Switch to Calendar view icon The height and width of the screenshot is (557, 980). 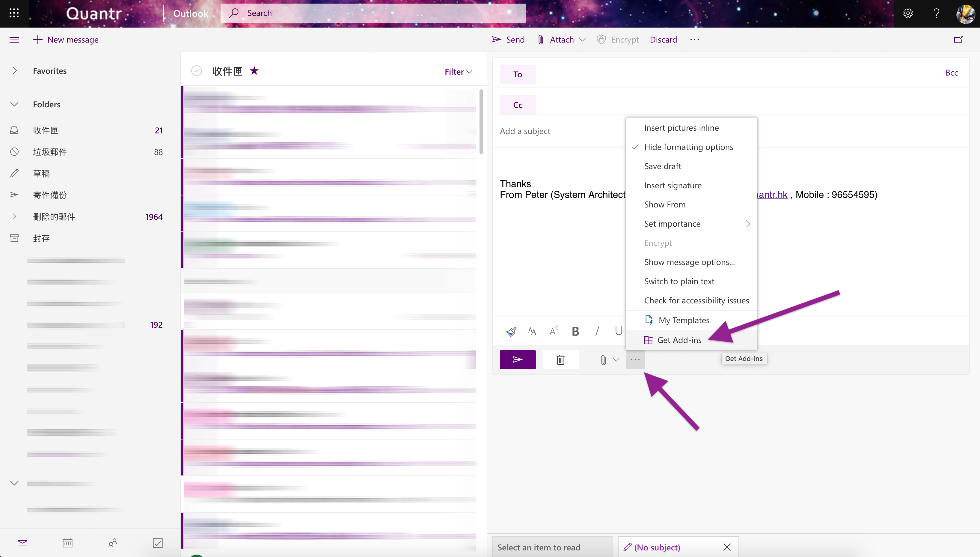click(x=67, y=543)
